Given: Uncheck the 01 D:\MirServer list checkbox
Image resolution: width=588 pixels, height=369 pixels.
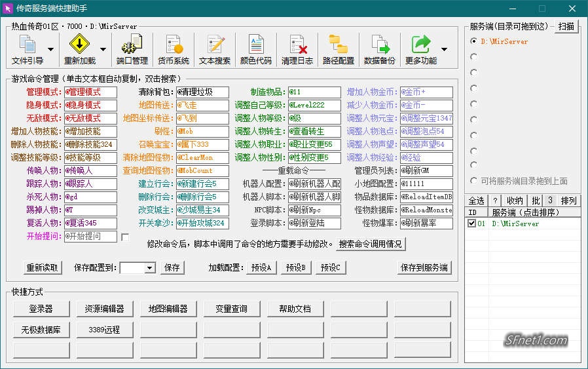Looking at the screenshot, I should pyautogui.click(x=471, y=223).
